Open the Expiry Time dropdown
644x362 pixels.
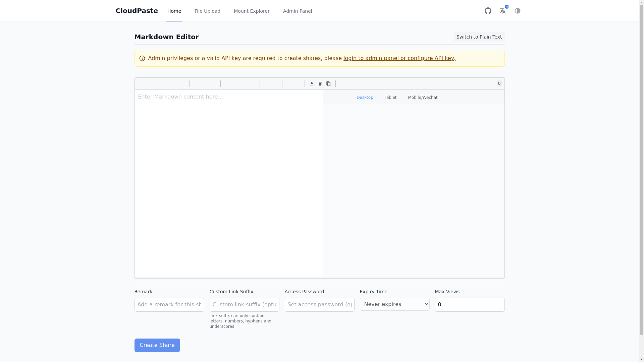point(394,304)
